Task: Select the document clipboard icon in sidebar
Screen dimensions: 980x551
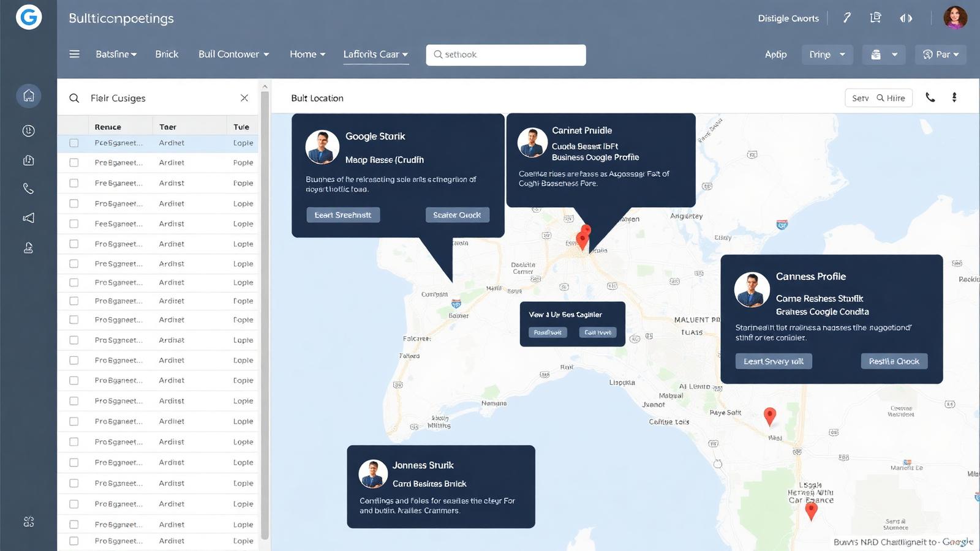Action: [29, 160]
